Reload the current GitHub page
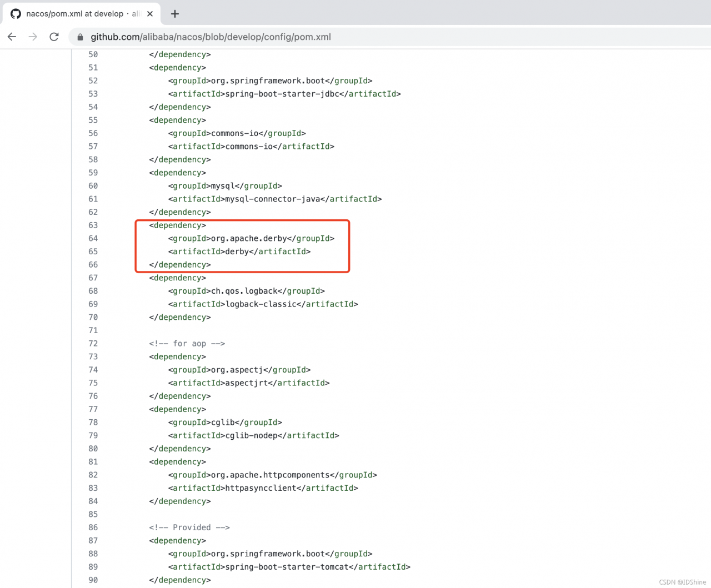This screenshot has width=711, height=588. 54,37
